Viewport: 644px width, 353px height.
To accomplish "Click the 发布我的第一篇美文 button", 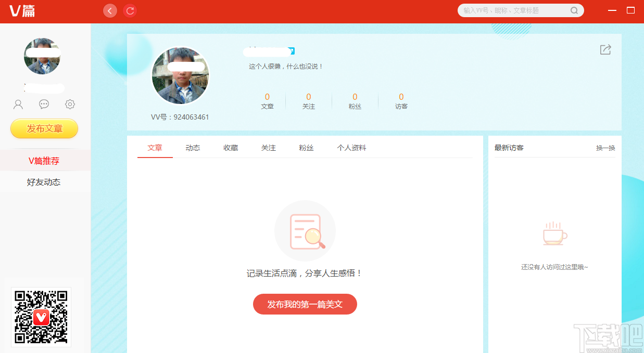I will pos(305,304).
